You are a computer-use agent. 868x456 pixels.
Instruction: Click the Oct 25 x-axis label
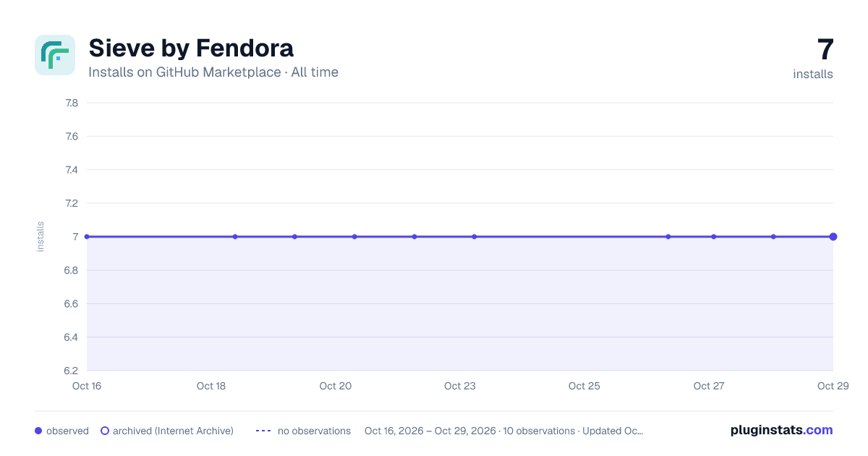click(x=584, y=386)
